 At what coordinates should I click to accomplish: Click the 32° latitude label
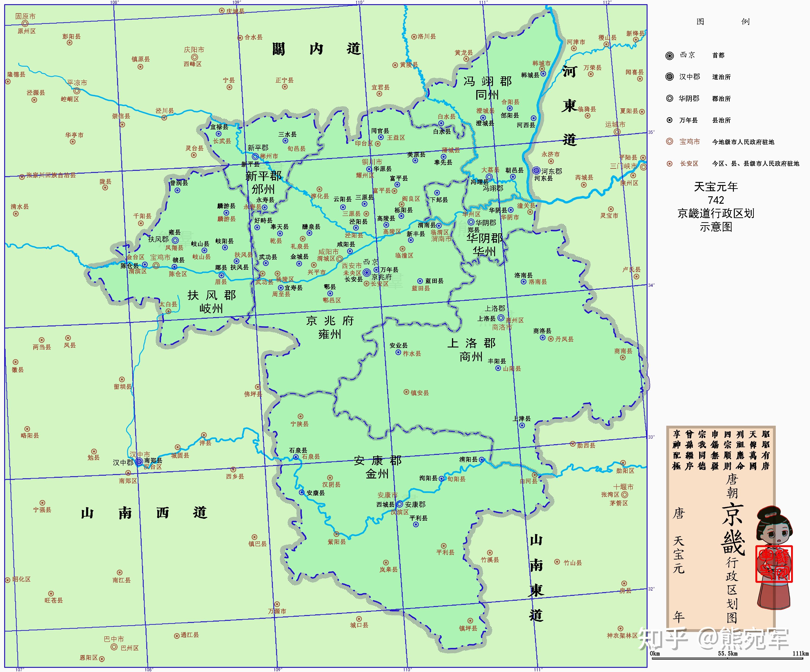click(x=651, y=589)
